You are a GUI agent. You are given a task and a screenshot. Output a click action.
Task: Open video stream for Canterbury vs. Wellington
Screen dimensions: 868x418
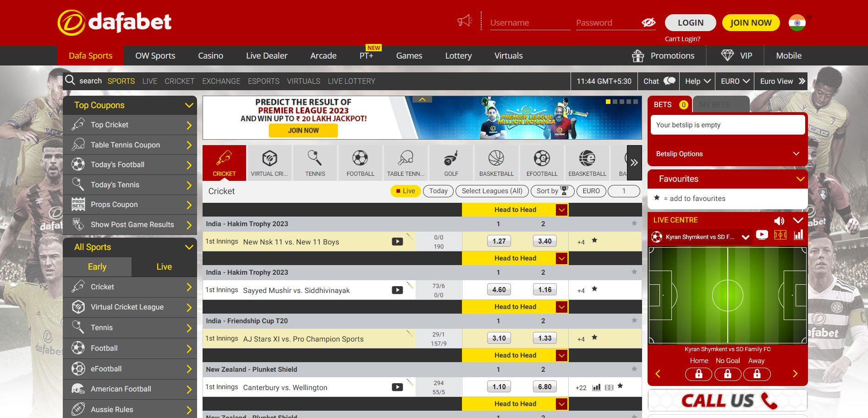pyautogui.click(x=397, y=387)
